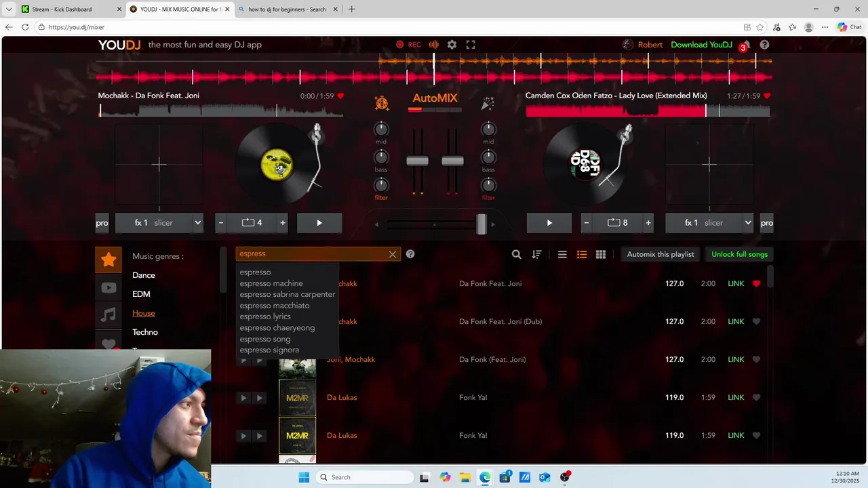Increase right deck loop length
868x488 pixels.
[648, 222]
